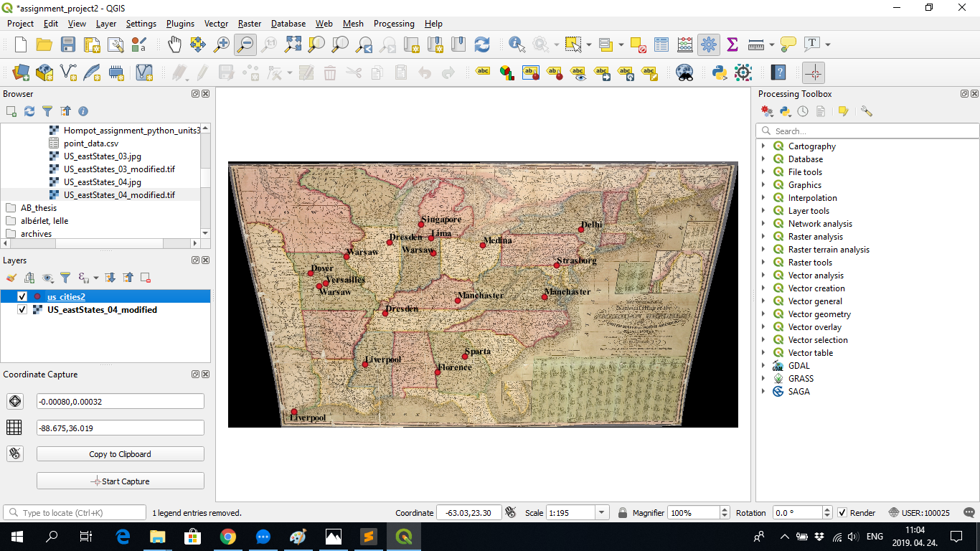Click the USER:100025 CRS button
The image size is (980, 551).
point(919,513)
